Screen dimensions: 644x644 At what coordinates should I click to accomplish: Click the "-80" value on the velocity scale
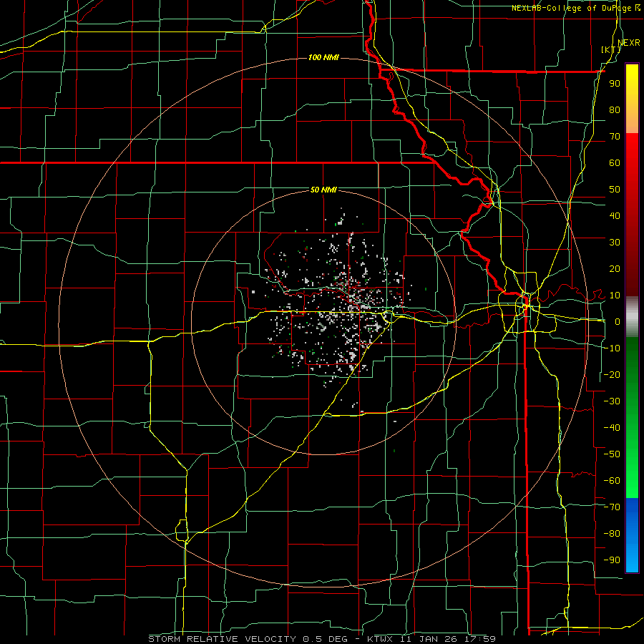pos(612,534)
